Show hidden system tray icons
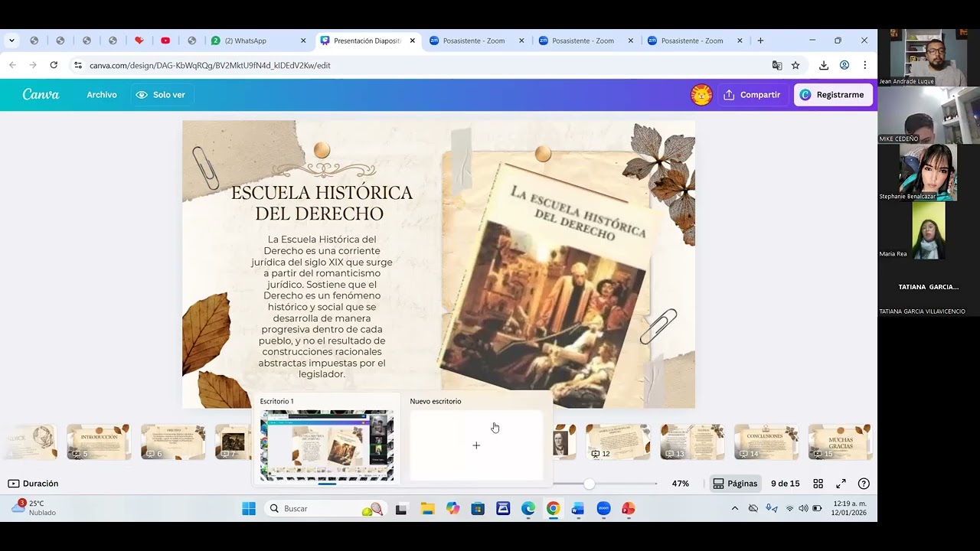The image size is (980, 551). point(735,508)
